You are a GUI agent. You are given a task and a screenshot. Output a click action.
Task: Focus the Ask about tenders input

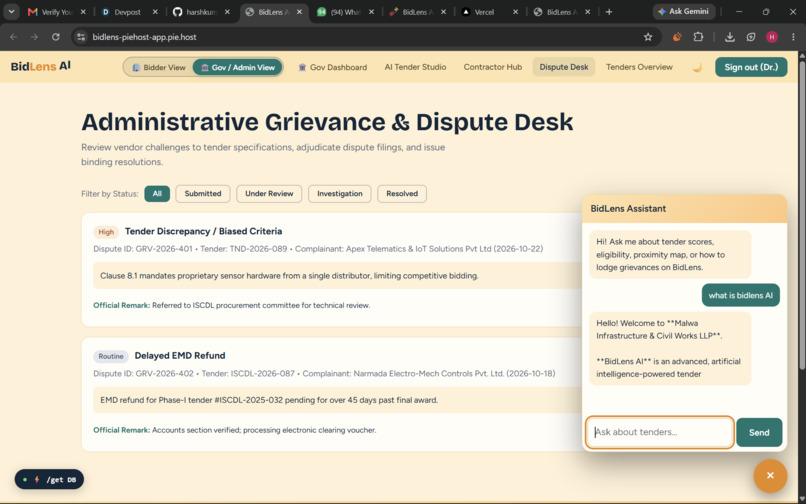pos(660,433)
